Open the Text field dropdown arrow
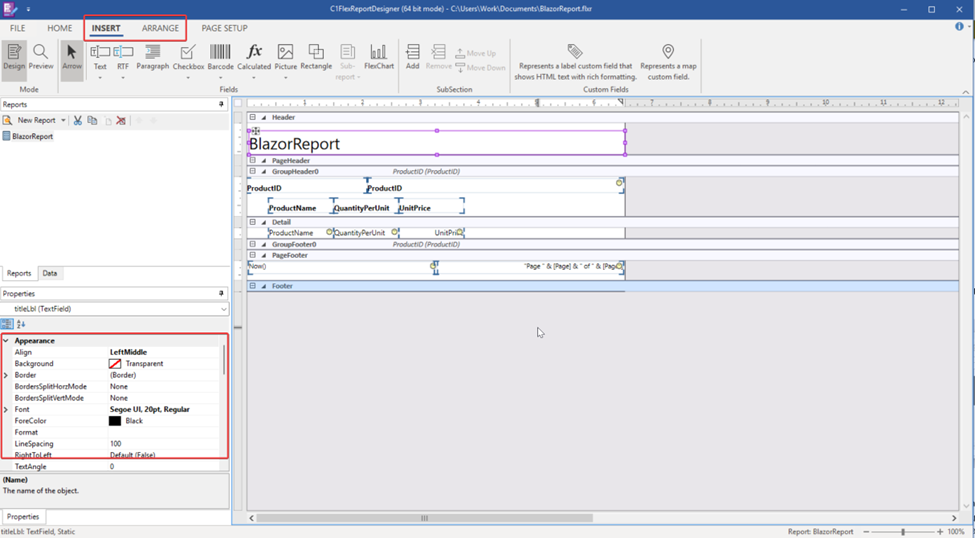This screenshot has height=538, width=975. 100,78
